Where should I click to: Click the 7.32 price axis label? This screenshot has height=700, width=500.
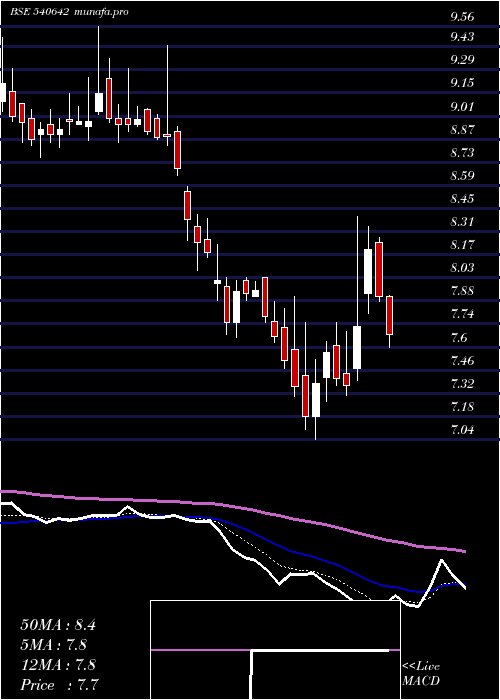coord(462,383)
